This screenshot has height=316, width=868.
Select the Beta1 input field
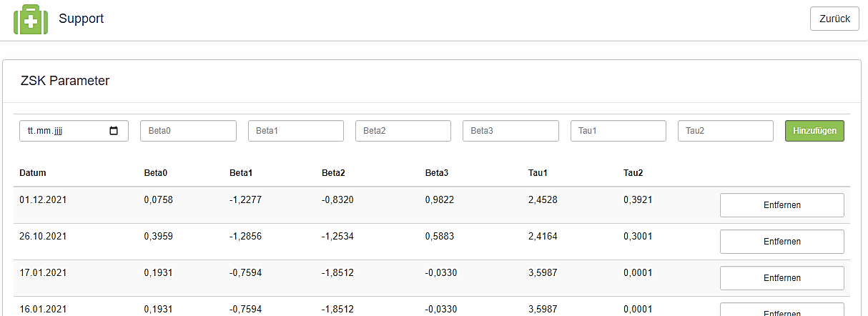click(x=296, y=131)
